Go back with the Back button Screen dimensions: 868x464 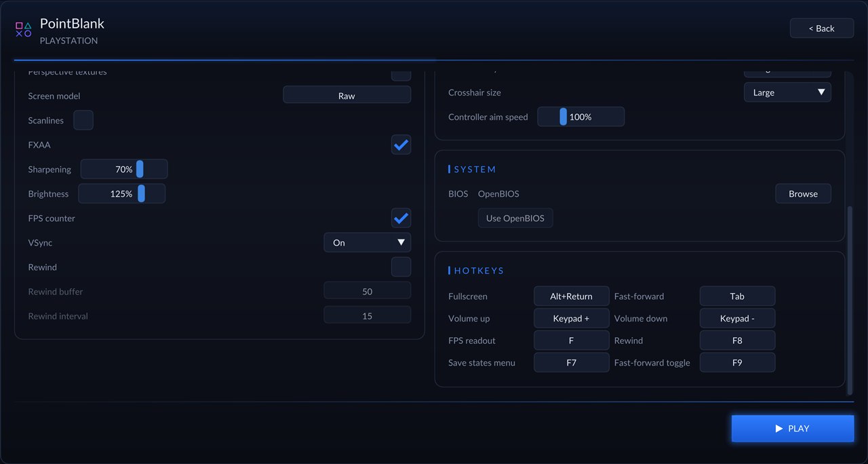tap(821, 28)
